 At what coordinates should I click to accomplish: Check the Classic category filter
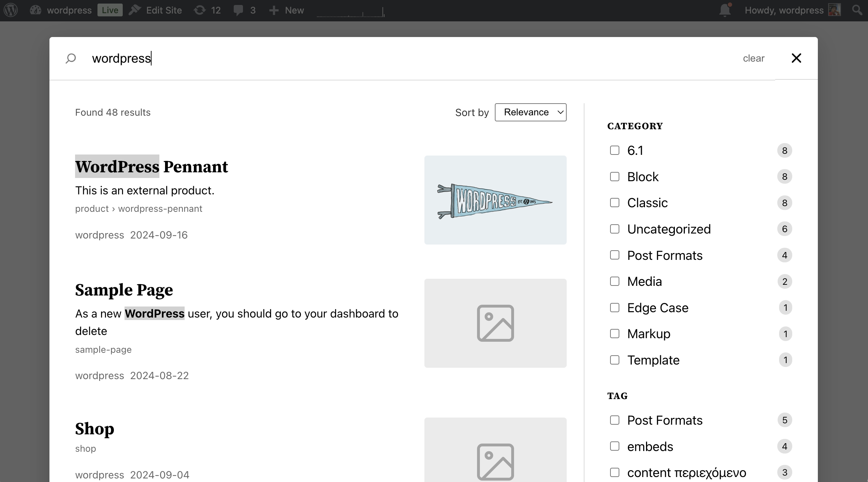click(615, 203)
